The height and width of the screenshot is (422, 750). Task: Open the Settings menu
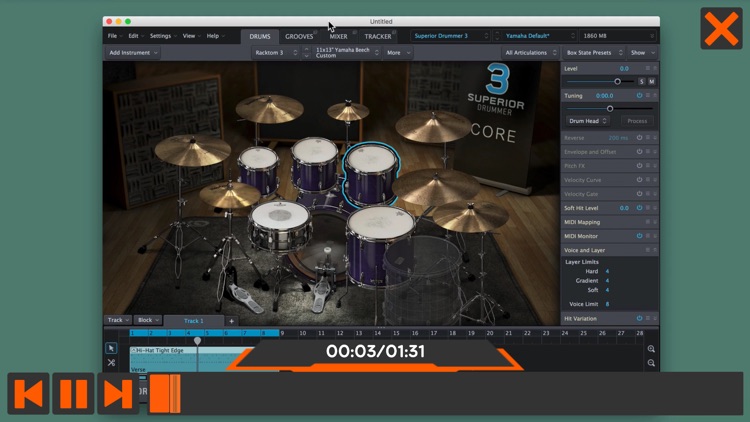pyautogui.click(x=163, y=36)
